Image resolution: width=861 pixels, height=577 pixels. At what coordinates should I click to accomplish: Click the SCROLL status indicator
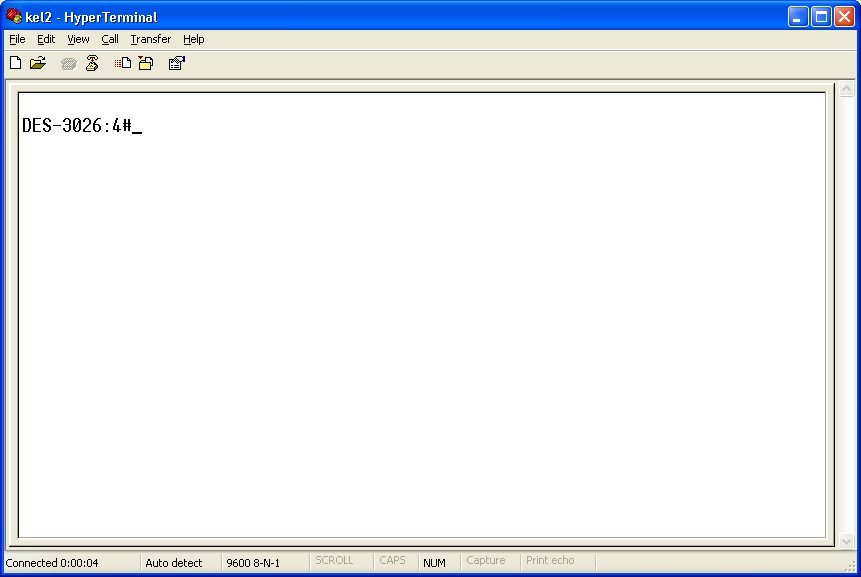[334, 561]
